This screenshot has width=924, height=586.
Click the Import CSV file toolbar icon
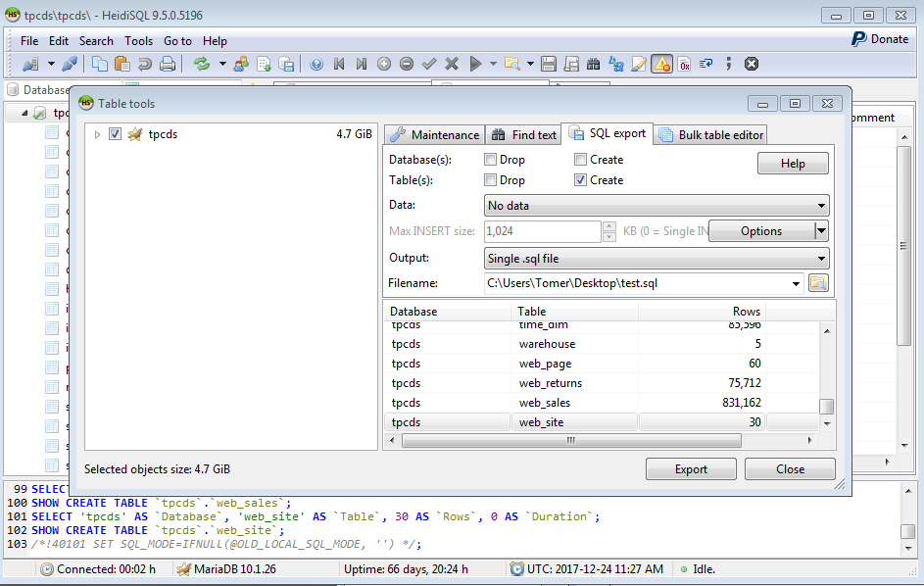click(x=264, y=64)
